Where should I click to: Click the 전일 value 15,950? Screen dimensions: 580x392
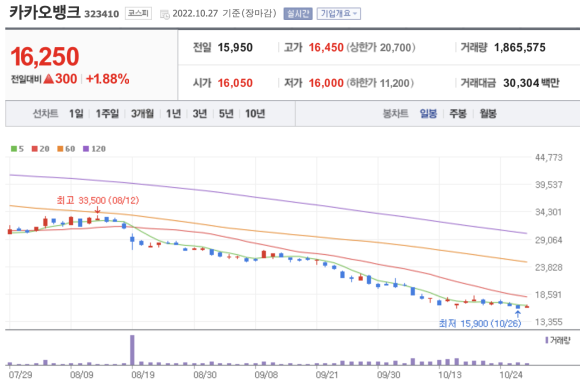[x=235, y=47]
